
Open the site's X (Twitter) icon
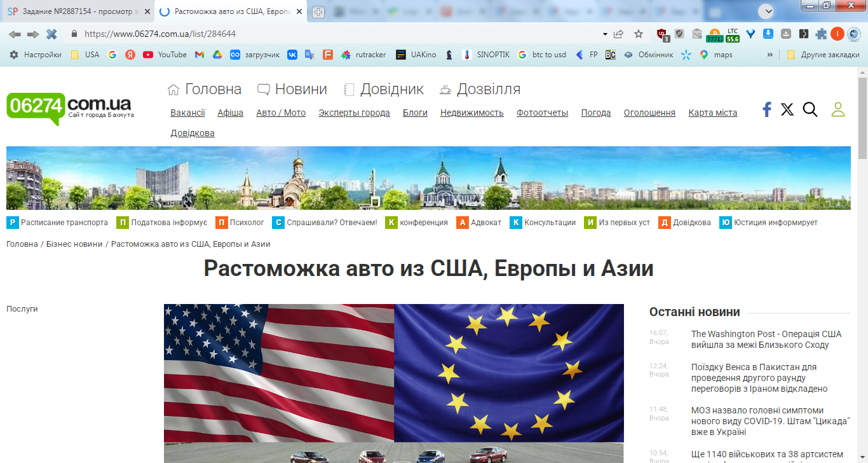pyautogui.click(x=787, y=109)
